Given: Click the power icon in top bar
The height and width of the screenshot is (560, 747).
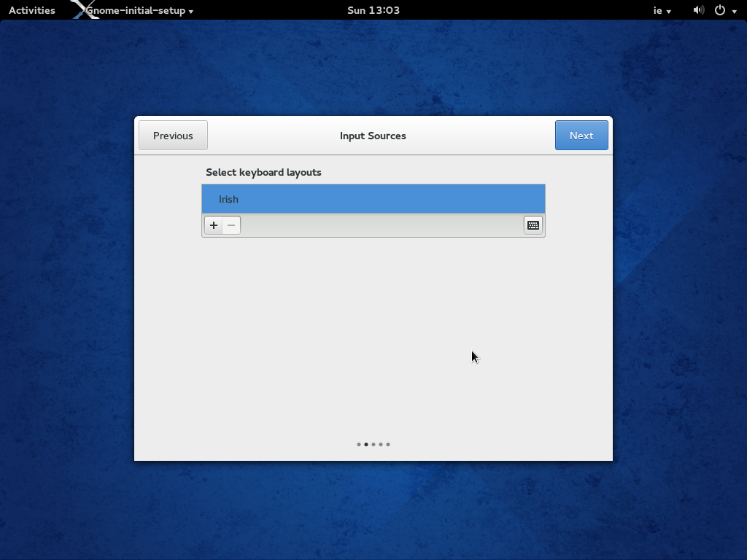Looking at the screenshot, I should (x=720, y=10).
